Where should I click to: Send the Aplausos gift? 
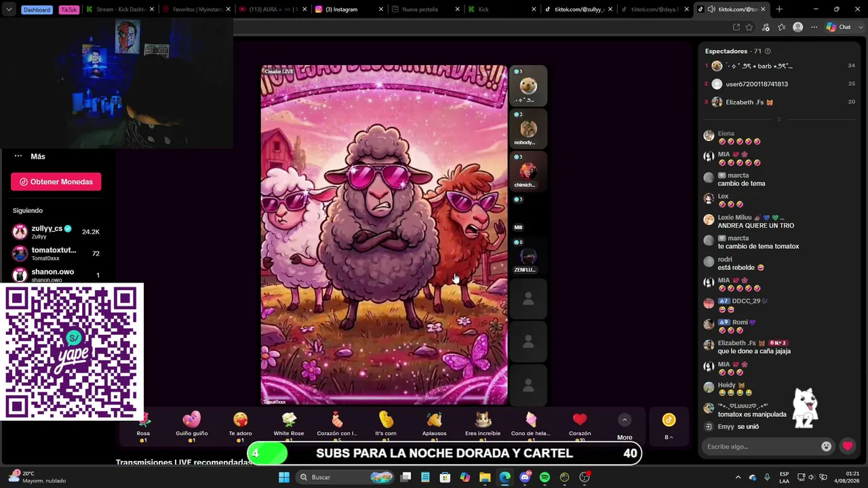[x=434, y=426]
